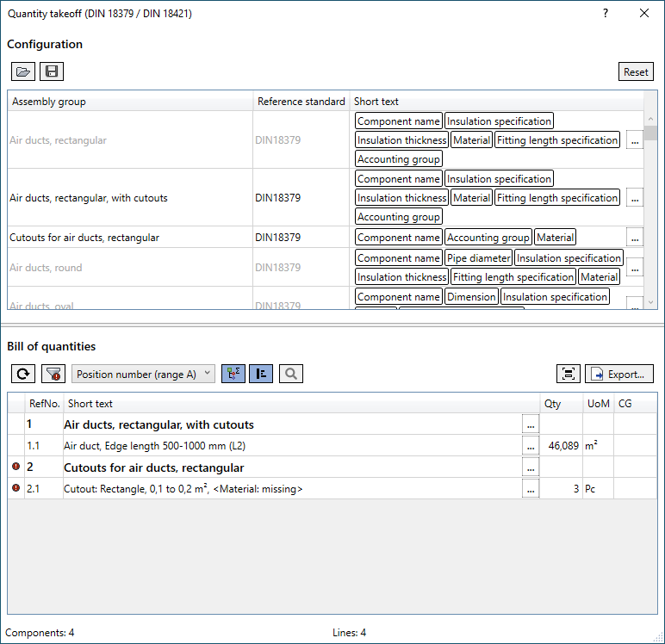The height and width of the screenshot is (644, 665).
Task: Open details for row 1.1 Air duct
Action: coord(531,446)
